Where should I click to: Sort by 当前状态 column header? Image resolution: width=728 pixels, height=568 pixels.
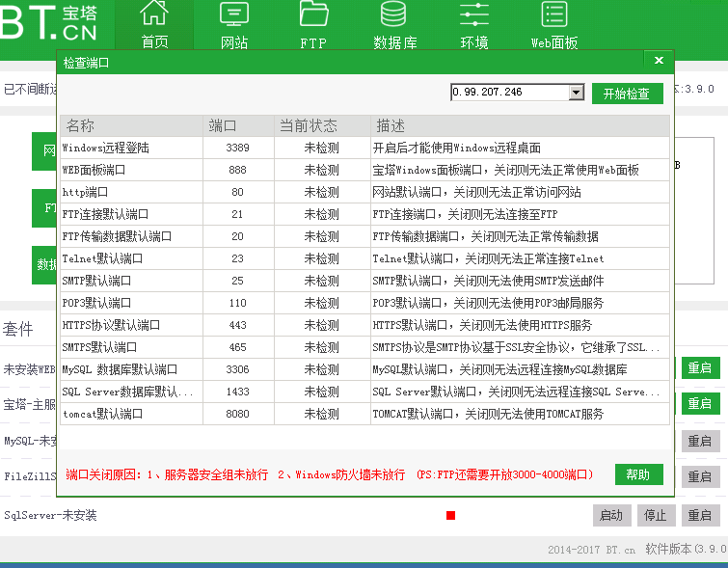(322, 125)
